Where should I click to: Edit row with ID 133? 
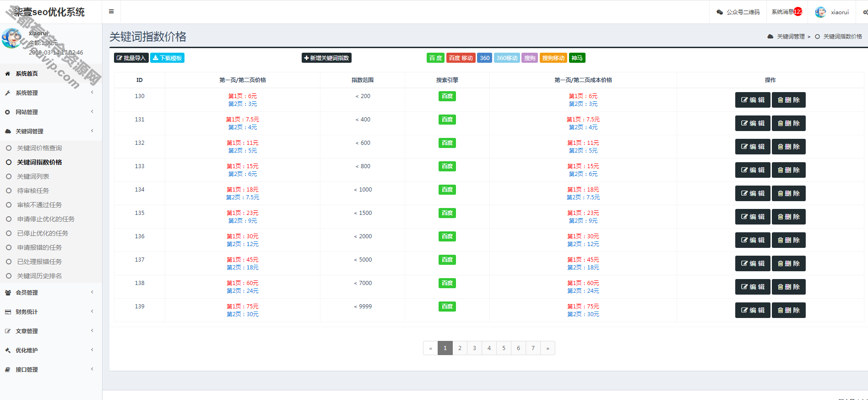click(x=753, y=170)
